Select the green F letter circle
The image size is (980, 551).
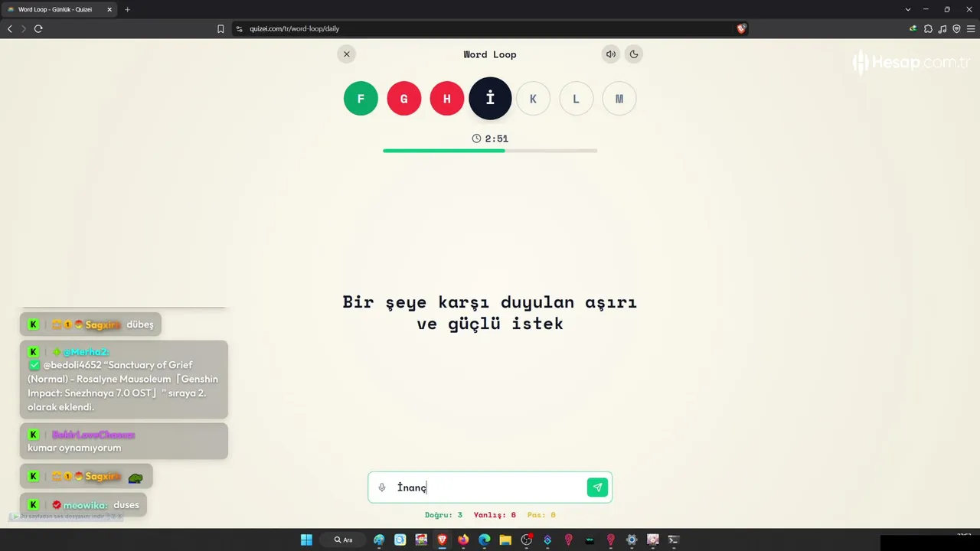tap(361, 99)
